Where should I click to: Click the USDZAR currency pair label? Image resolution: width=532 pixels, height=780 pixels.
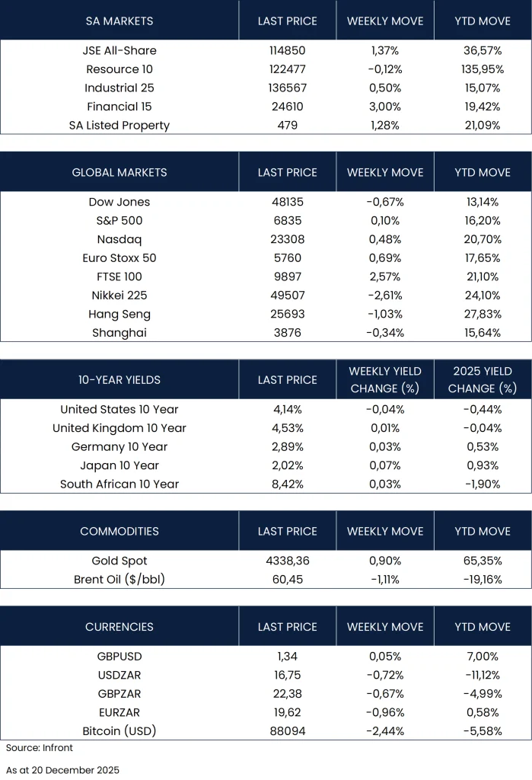point(119,675)
